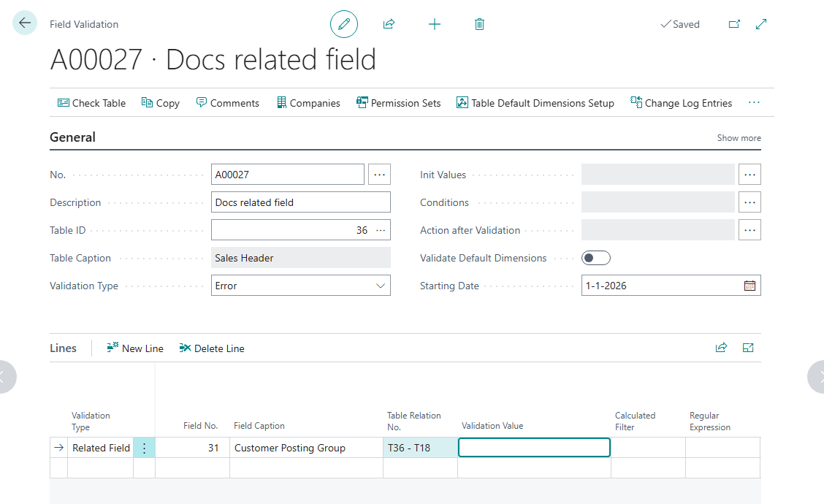This screenshot has height=504, width=824.
Task: Click the Lines section heading
Action: pyautogui.click(x=63, y=348)
